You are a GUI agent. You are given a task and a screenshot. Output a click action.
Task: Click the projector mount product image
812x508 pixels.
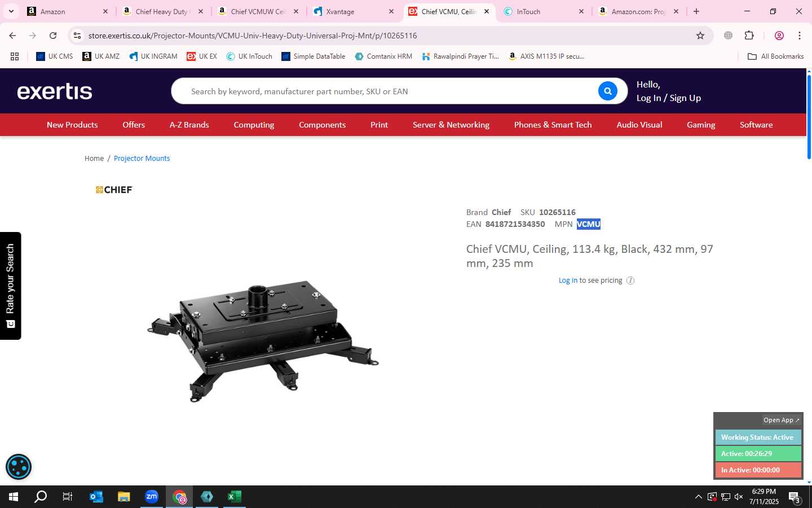[263, 341]
